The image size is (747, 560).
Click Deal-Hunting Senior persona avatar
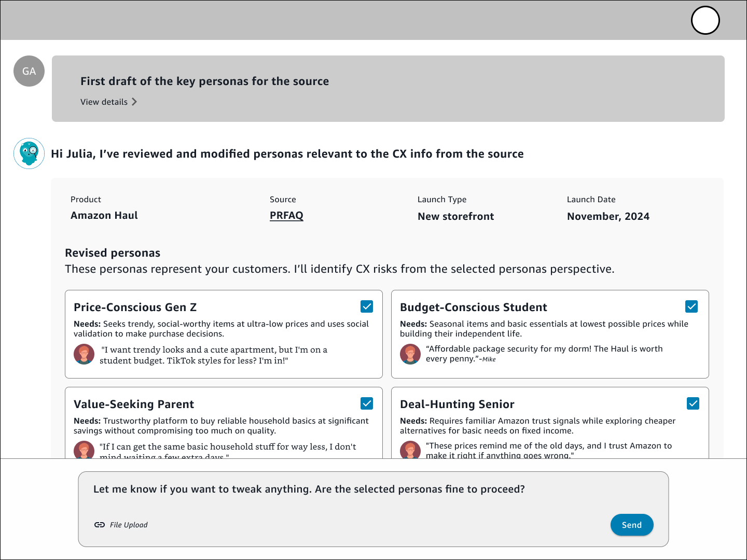(x=410, y=450)
